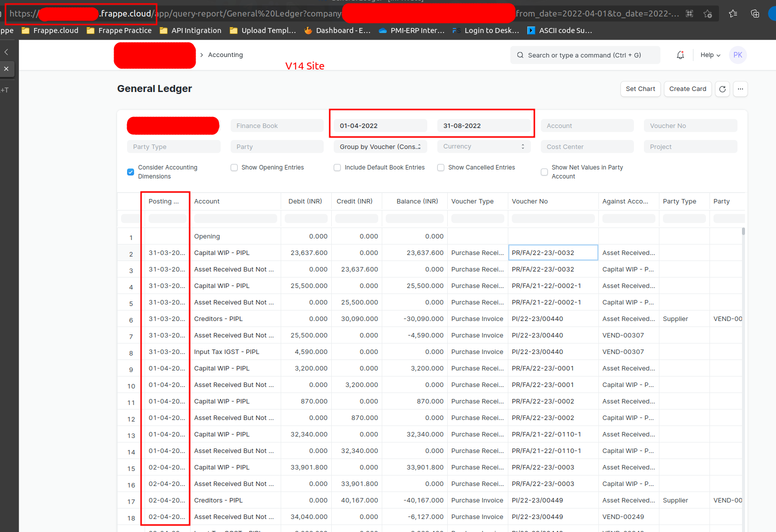Image resolution: width=776 pixels, height=532 pixels.
Task: Open the Frappe Practice bookmark
Action: pos(119,30)
